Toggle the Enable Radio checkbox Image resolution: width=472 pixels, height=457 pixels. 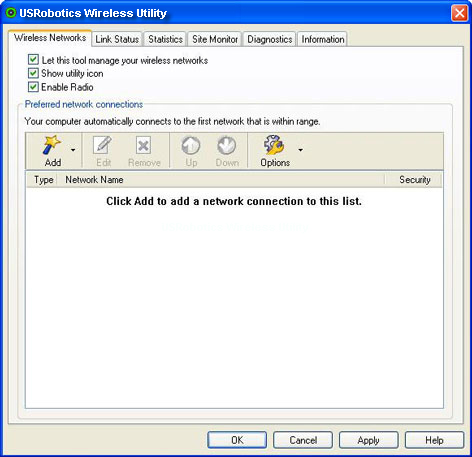click(x=33, y=87)
